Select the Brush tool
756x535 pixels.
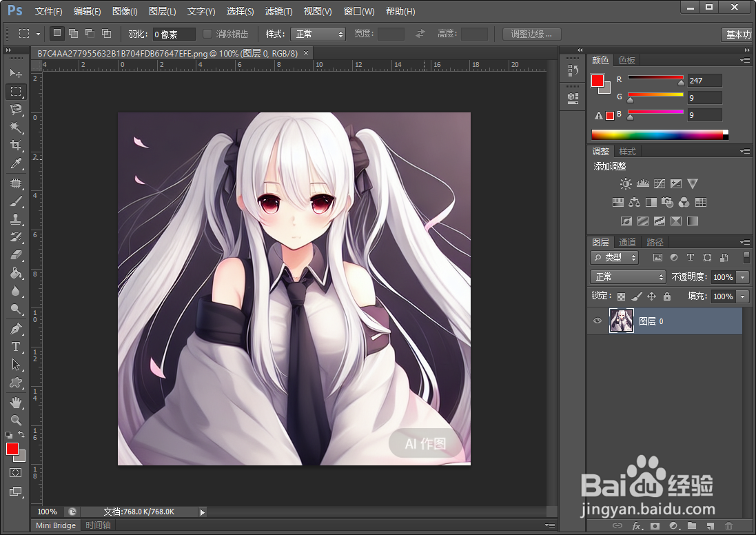(16, 201)
